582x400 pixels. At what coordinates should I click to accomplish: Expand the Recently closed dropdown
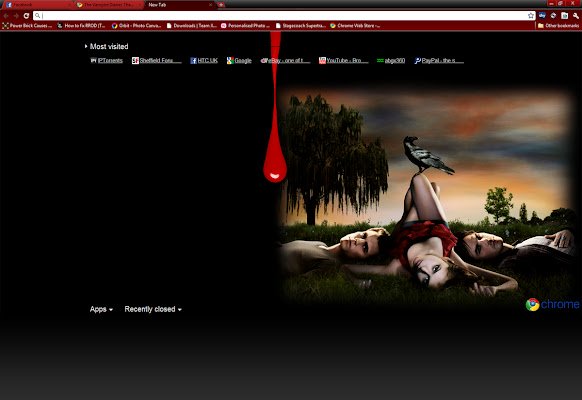pos(153,309)
